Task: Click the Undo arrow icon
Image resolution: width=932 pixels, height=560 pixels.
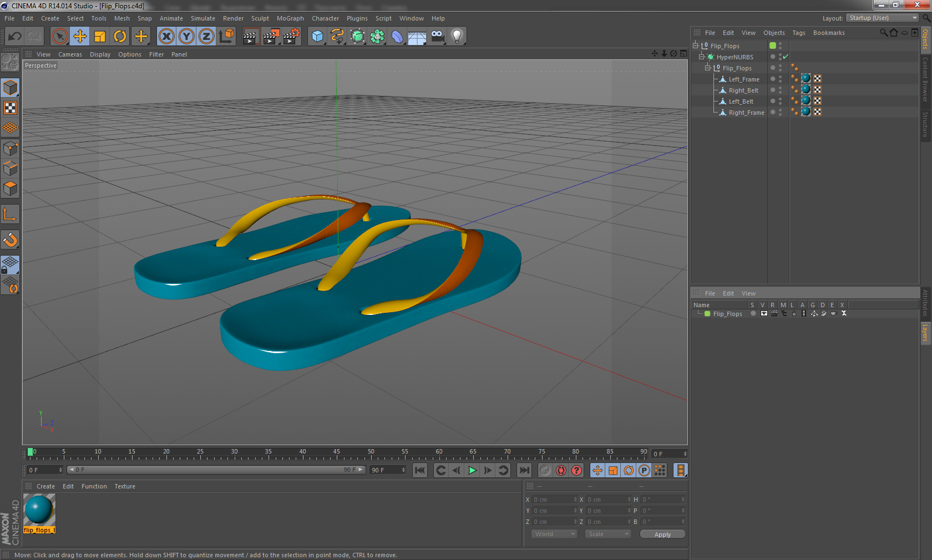Action: click(15, 37)
